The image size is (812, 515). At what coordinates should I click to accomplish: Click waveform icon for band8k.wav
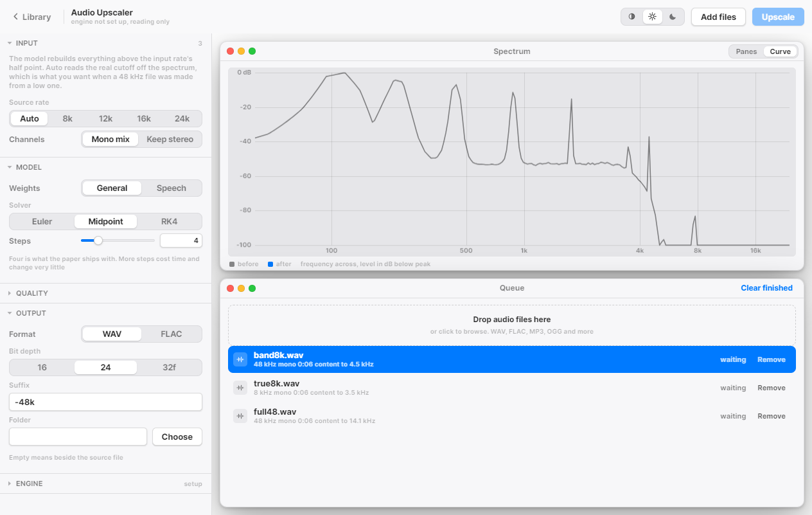click(x=240, y=359)
